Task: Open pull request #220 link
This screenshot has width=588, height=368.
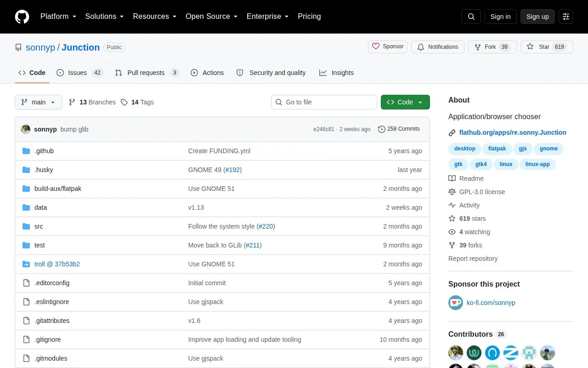Action: coord(266,226)
